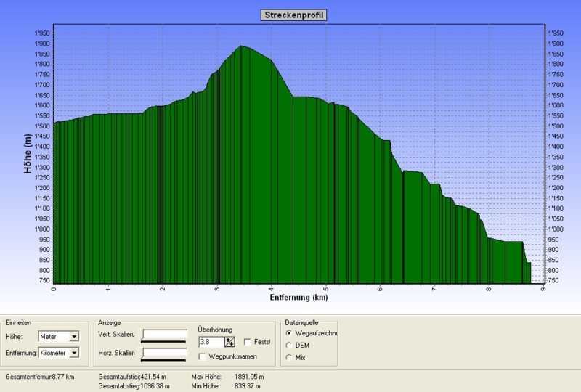Image resolution: width=581 pixels, height=392 pixels.
Task: Toggle the Wegpunktnamen checkbox
Action: pos(203,356)
